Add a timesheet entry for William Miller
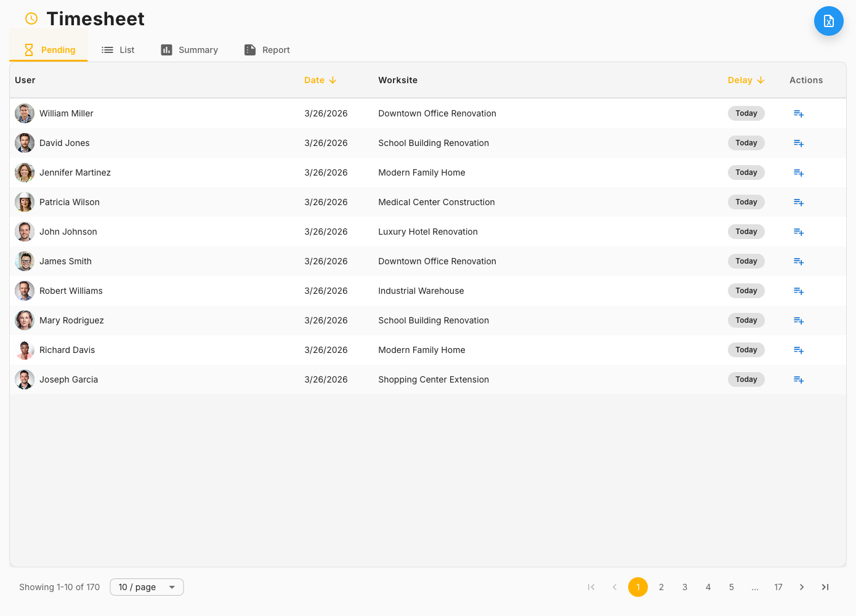Screen dimensions: 856x616 799,113
